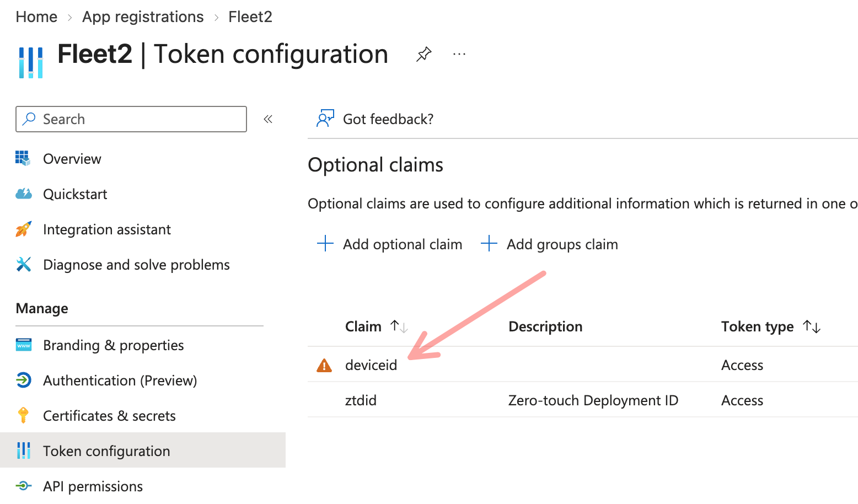Go to Home breadcrumb
The image size is (858, 504).
pos(36,17)
